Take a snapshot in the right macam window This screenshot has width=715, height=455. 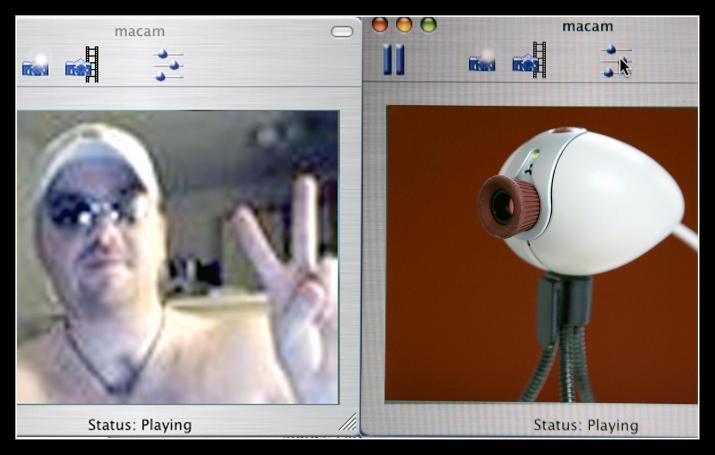click(x=482, y=62)
